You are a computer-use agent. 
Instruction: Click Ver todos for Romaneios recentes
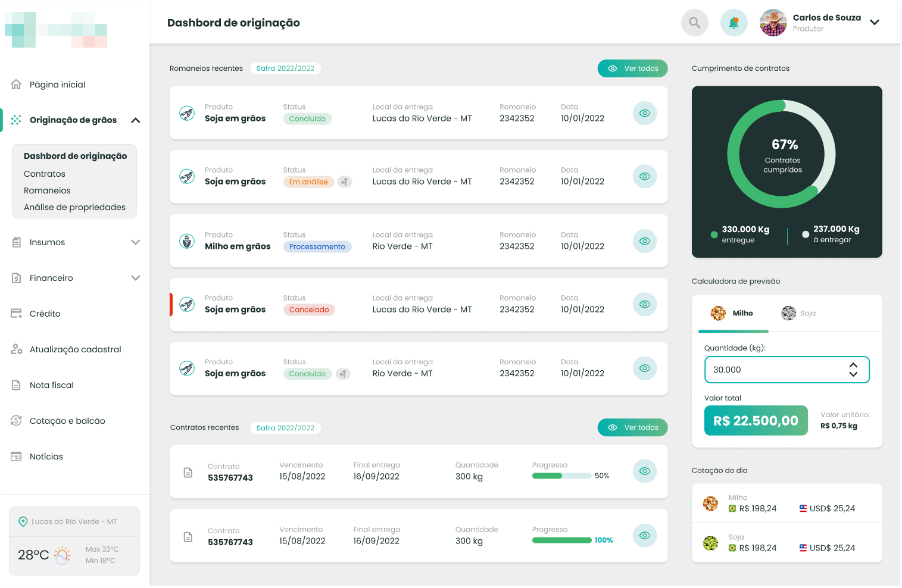pos(632,68)
